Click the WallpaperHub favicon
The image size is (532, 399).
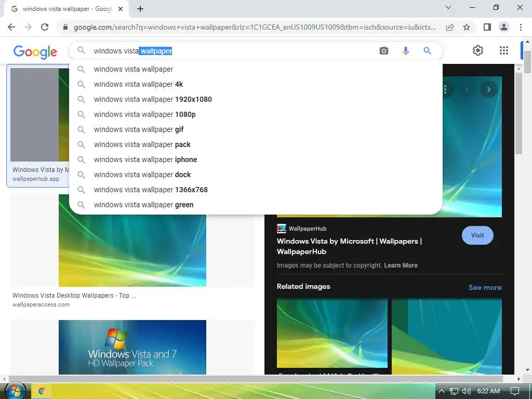pos(281,229)
